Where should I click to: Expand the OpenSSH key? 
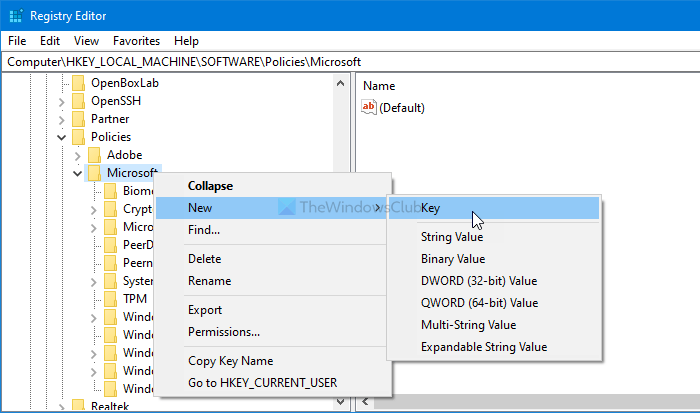pyautogui.click(x=62, y=102)
